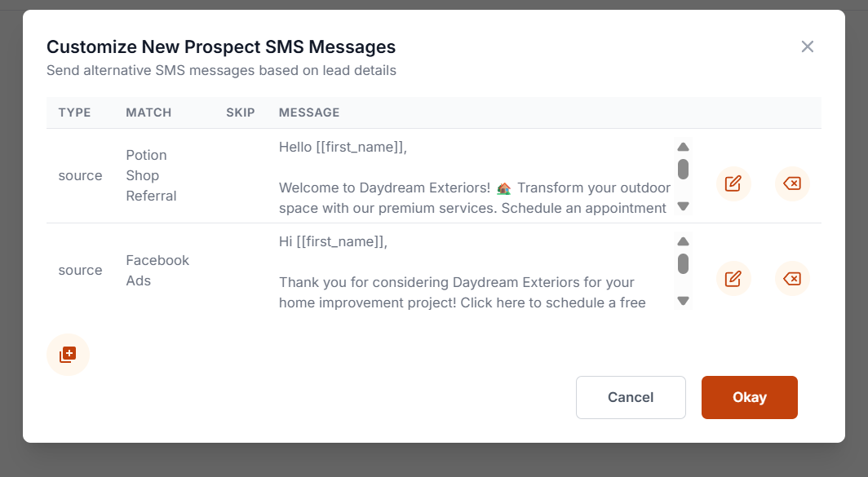
Task: Click the Facebook Ads scrollbar thumb
Action: point(683,264)
